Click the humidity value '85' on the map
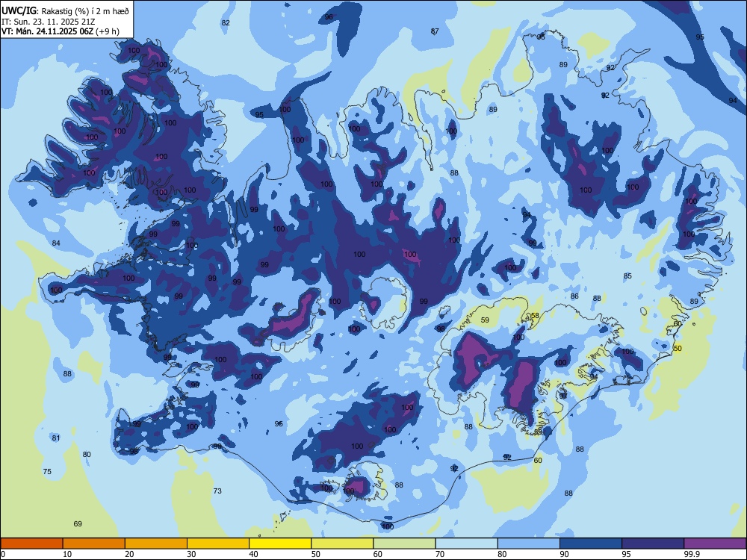Viewport: 747px width, 560px height. click(627, 276)
